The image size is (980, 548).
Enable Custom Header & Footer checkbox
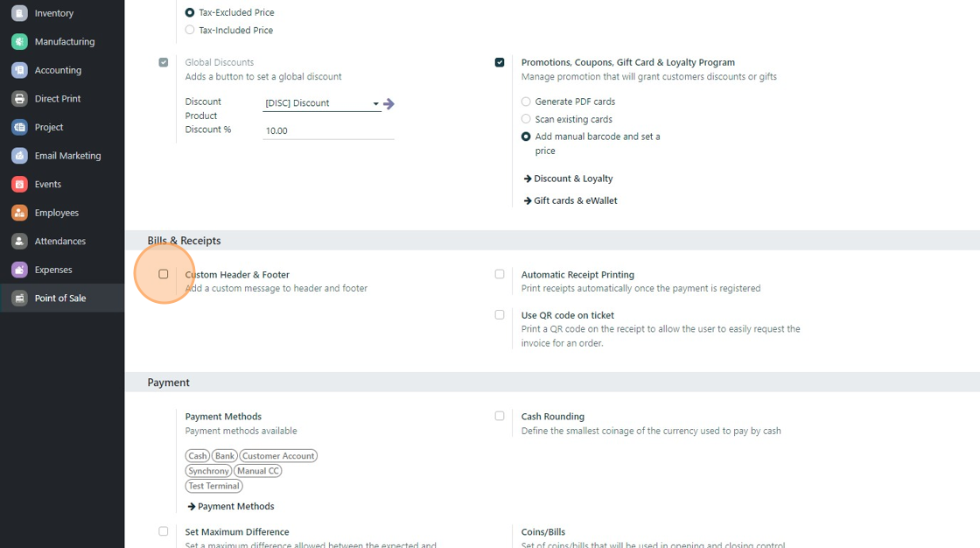(164, 274)
